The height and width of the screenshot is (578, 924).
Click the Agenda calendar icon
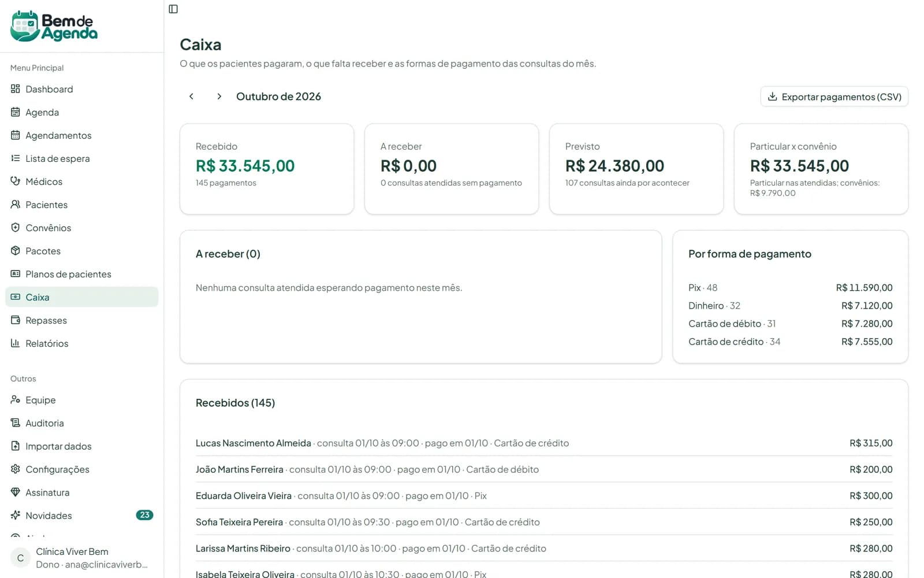point(16,112)
